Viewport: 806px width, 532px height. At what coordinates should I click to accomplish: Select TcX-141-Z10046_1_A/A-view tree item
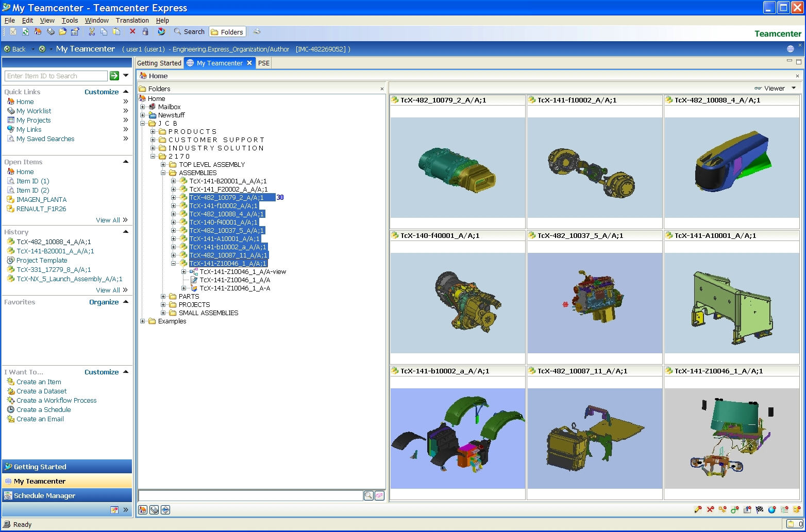click(243, 272)
